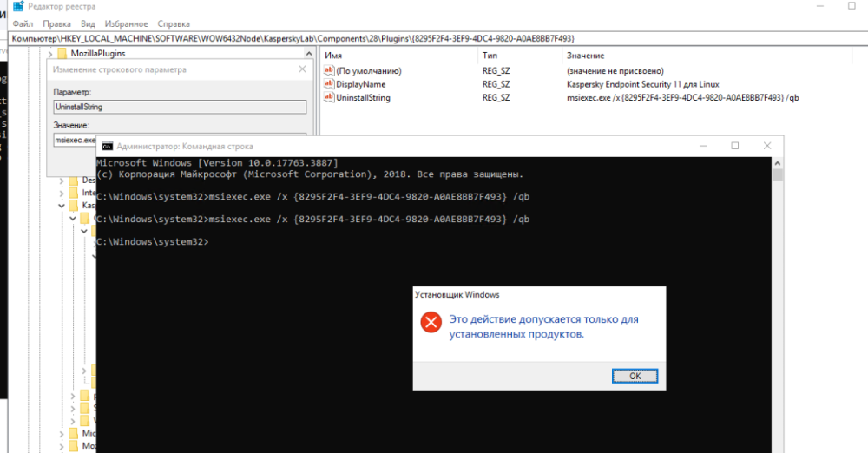Open the Справка menu

click(174, 23)
